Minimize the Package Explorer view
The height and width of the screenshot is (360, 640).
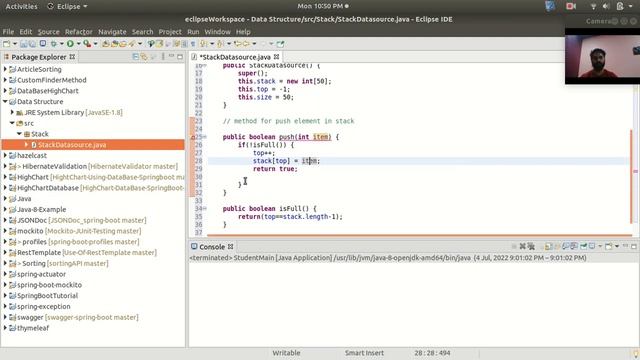pos(171,56)
